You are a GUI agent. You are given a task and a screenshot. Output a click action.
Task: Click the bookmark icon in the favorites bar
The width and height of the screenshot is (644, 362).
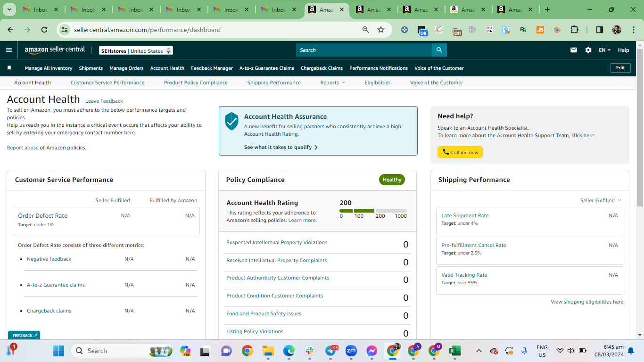pyautogui.click(x=9, y=68)
